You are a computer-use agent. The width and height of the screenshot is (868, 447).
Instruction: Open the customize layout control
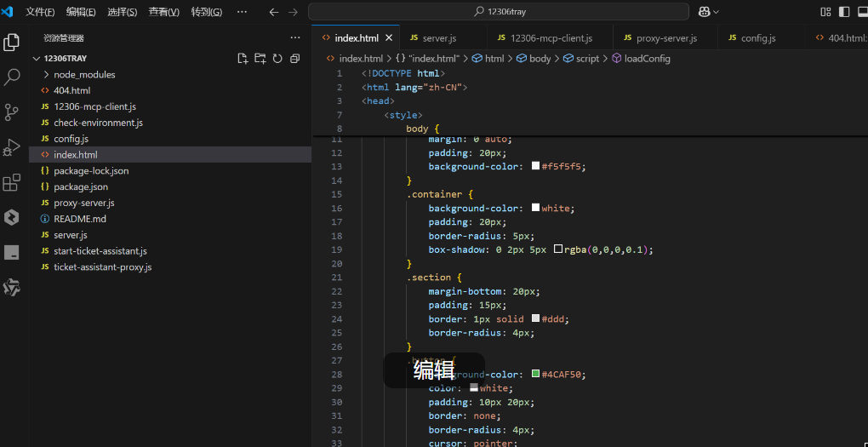pyautogui.click(x=825, y=12)
